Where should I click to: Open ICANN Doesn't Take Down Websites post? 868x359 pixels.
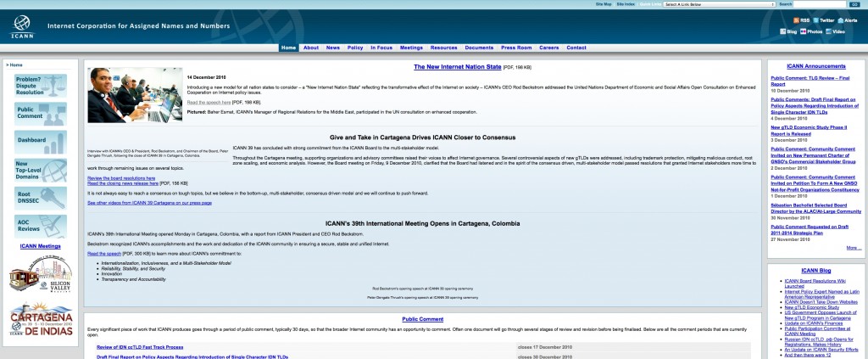pyautogui.click(x=821, y=302)
